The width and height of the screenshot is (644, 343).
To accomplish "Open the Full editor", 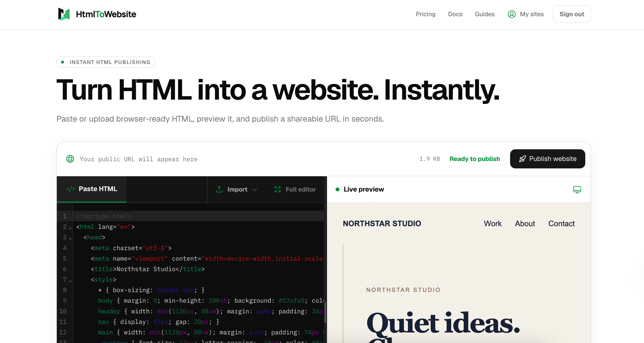I will pyautogui.click(x=295, y=189).
